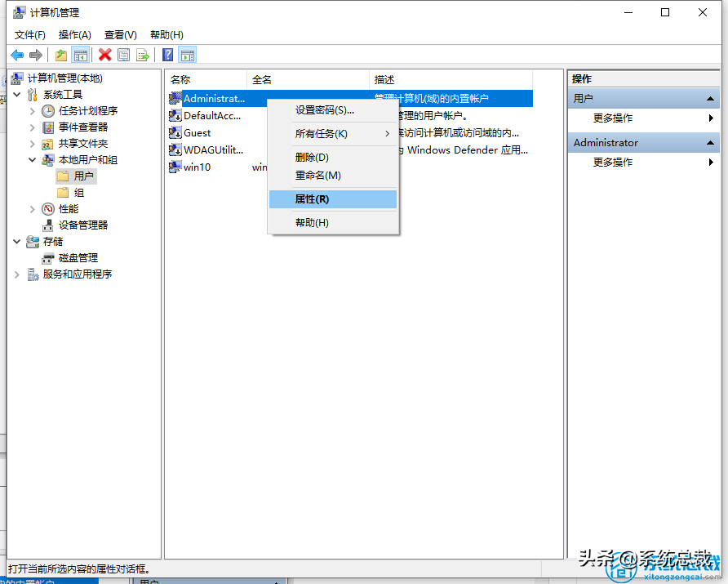Click the forward navigation arrow in toolbar

tap(37, 54)
